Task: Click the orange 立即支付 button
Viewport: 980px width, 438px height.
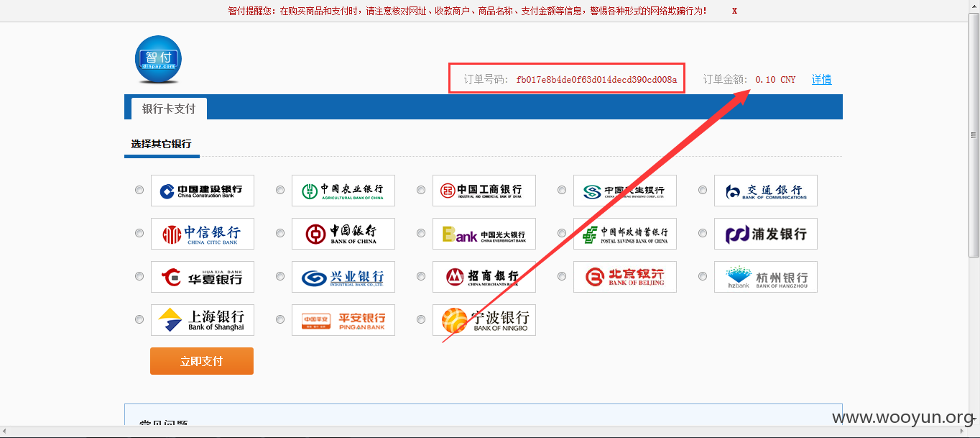Action: [x=202, y=361]
